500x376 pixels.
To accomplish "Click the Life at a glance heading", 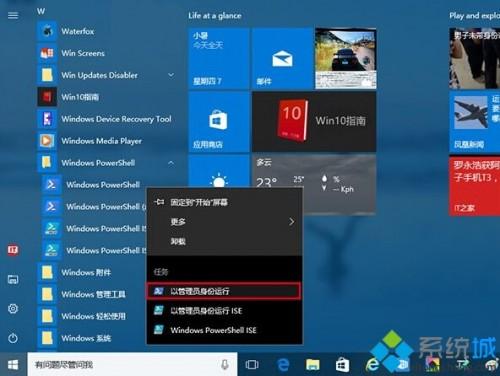I will click(x=215, y=16).
